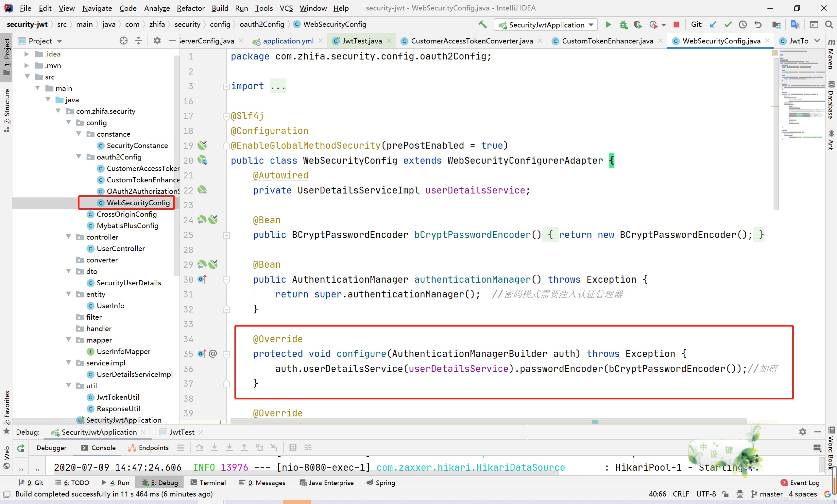This screenshot has width=837, height=504.
Task: Expand the .idea folder in the project tree
Action: [x=26, y=54]
